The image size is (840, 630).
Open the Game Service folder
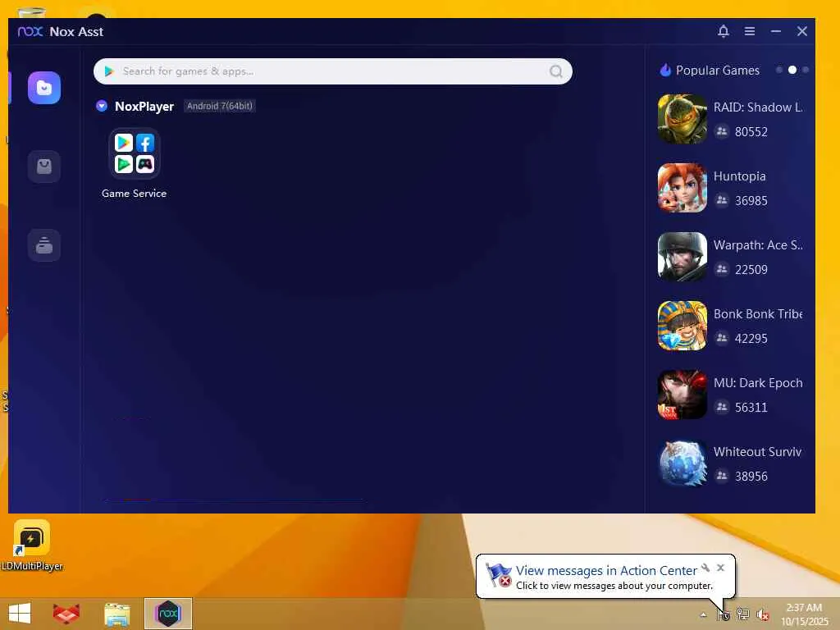[x=134, y=153]
